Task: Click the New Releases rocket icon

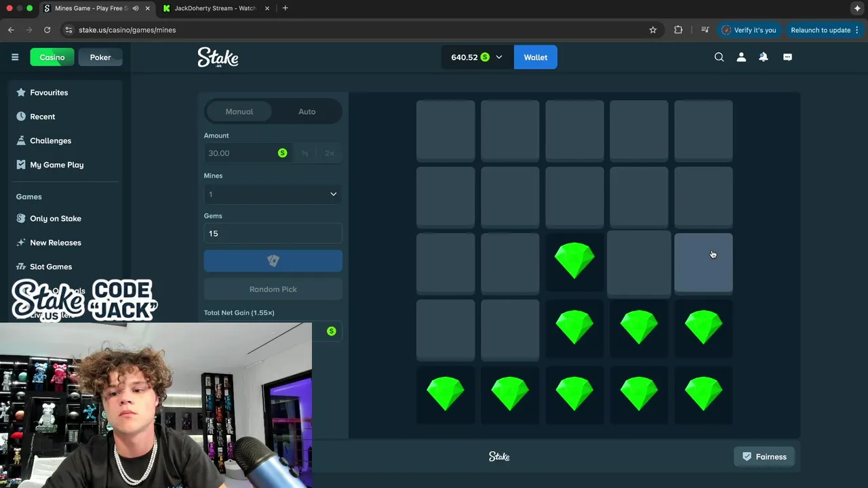Action: tap(21, 243)
